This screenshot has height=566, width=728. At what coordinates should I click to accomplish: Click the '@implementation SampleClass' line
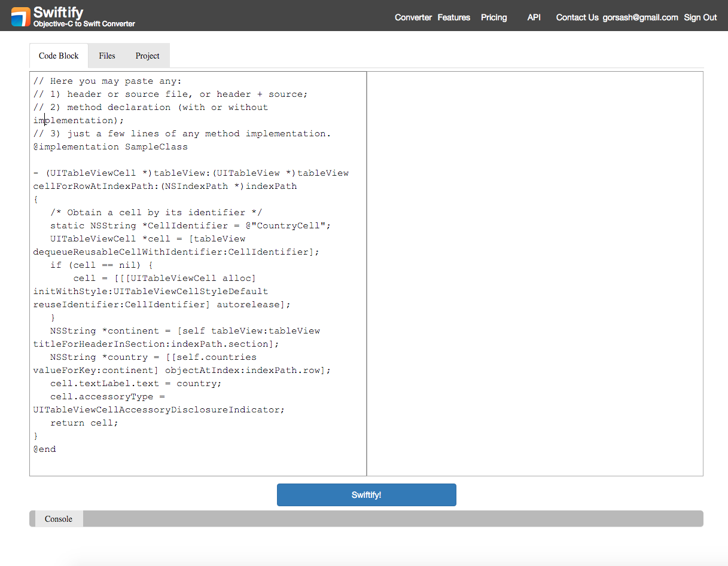(111, 146)
